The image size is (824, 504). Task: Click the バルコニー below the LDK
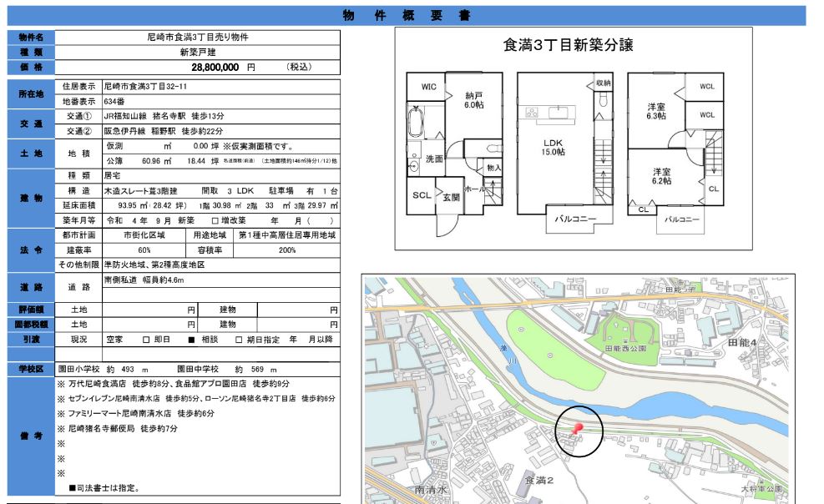click(576, 219)
